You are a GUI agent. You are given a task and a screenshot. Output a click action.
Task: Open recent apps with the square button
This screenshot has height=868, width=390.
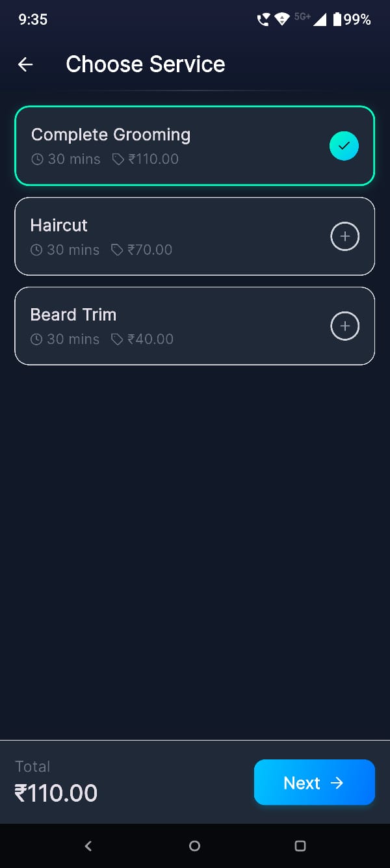(x=300, y=846)
